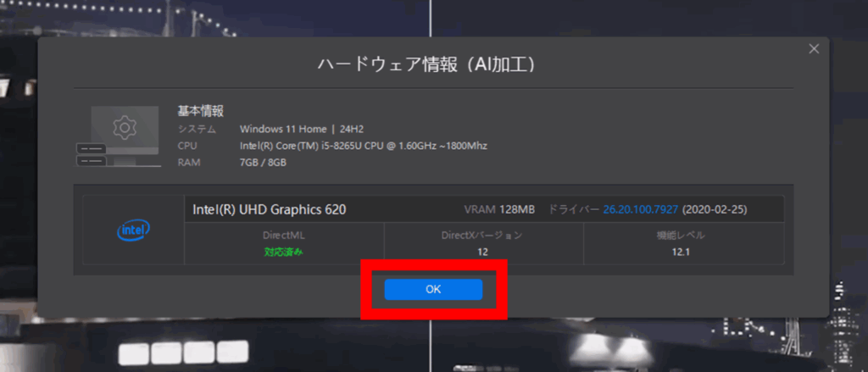Screen dimensions: 868x372
Task: Click the DirectML column label
Action: (x=283, y=235)
